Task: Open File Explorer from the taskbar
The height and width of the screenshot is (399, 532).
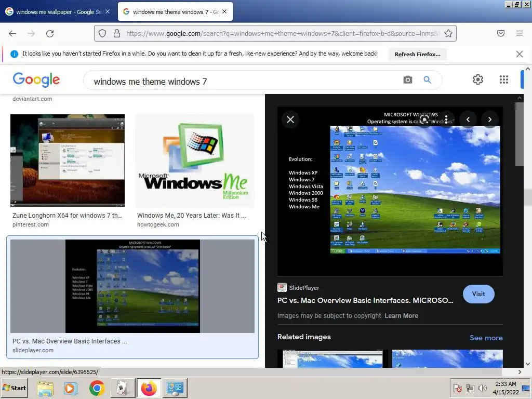Action: (45, 388)
